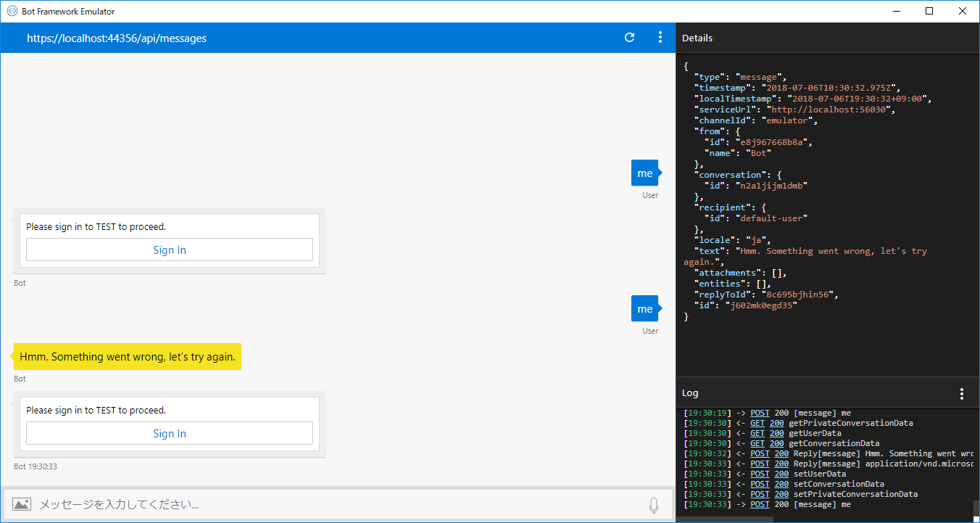Click the Log panel heading

tap(690, 393)
